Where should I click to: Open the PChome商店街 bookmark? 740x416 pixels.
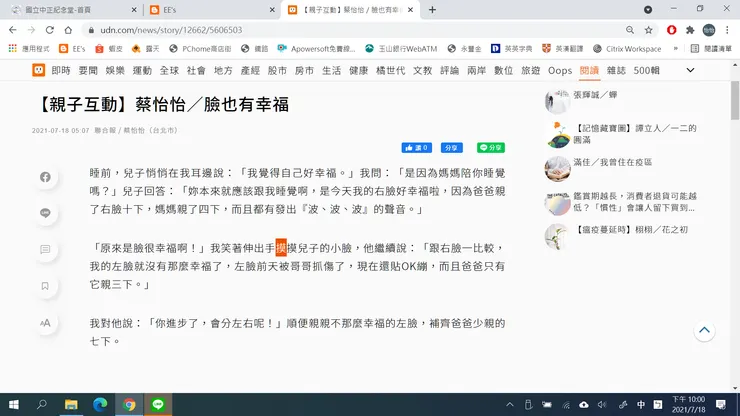pyautogui.click(x=201, y=49)
